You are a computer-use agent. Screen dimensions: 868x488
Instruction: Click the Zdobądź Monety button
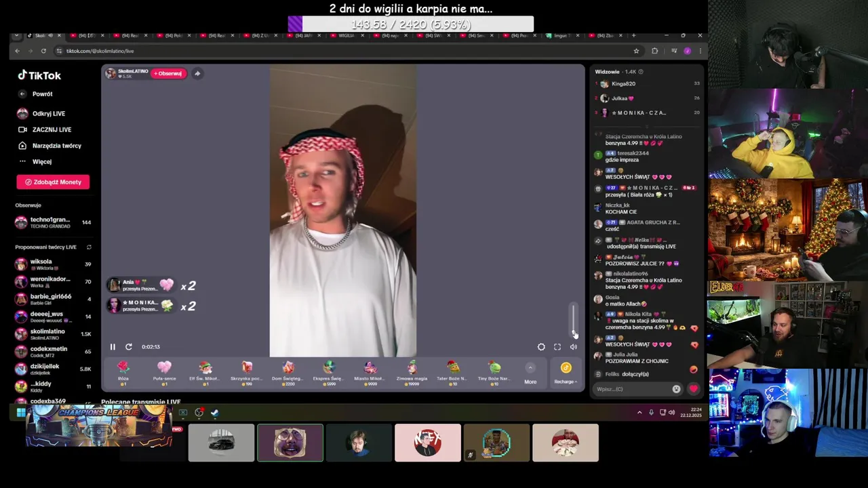[x=53, y=182]
